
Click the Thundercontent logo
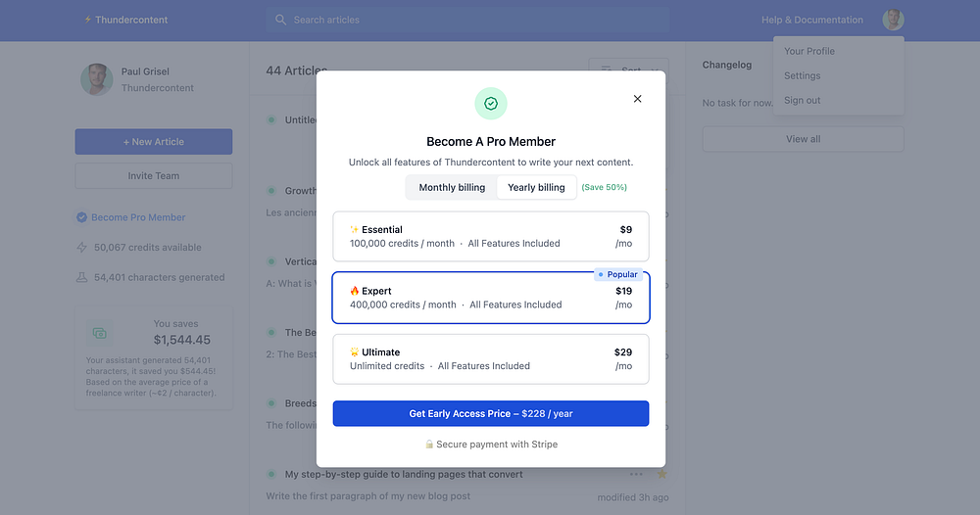[126, 20]
